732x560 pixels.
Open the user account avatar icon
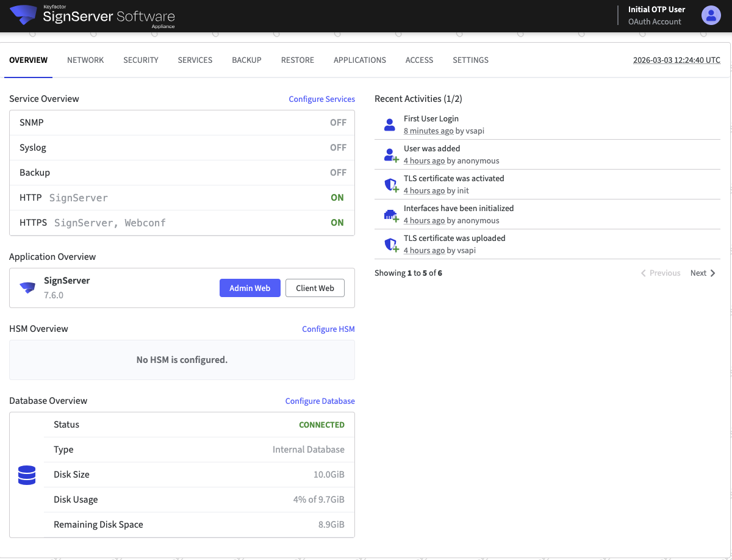click(x=711, y=15)
